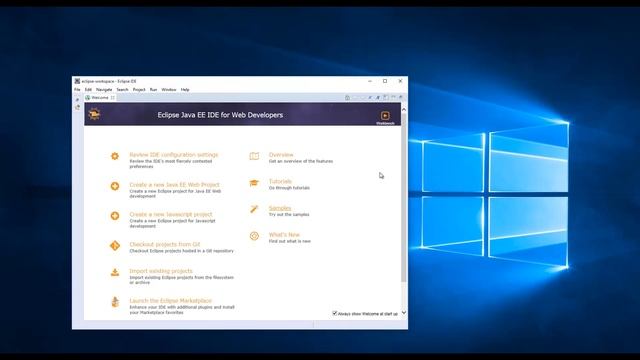Click the text Go through tutorials
The height and width of the screenshot is (360, 640).
289,188
